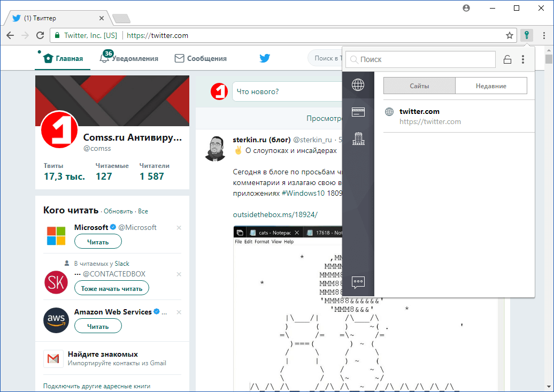Dismiss the Microsoft suggestion
This screenshot has width=554, height=392.
point(179,228)
